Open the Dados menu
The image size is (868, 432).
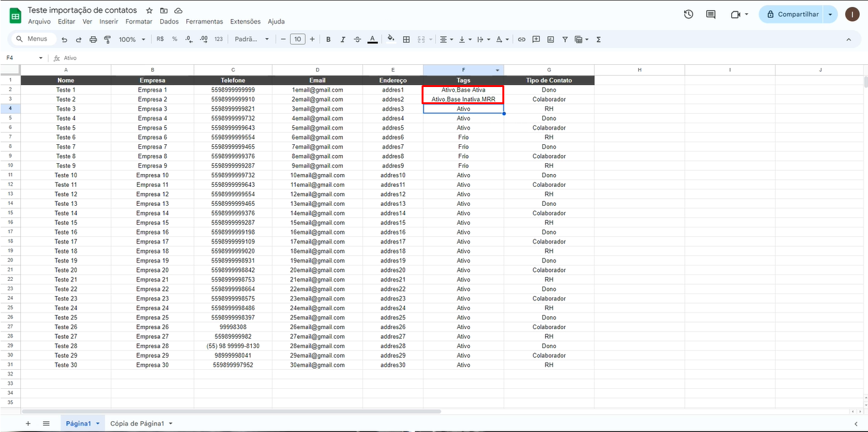point(169,22)
